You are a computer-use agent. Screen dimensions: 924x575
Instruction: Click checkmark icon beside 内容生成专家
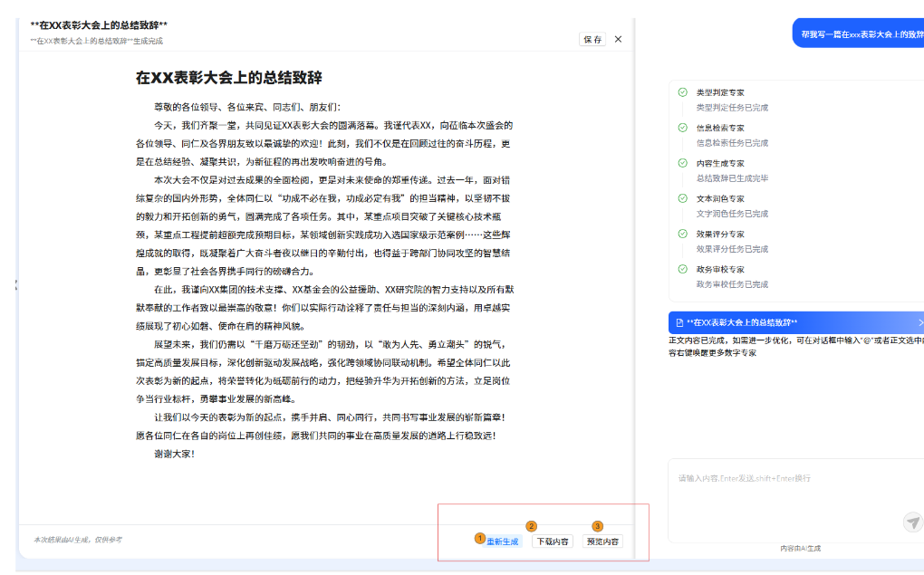click(682, 163)
